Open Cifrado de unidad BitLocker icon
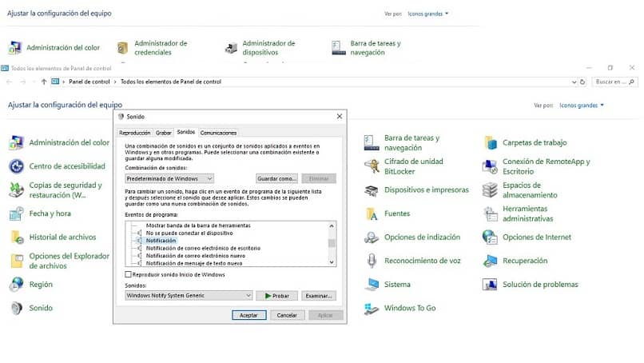The image size is (644, 363). click(372, 166)
